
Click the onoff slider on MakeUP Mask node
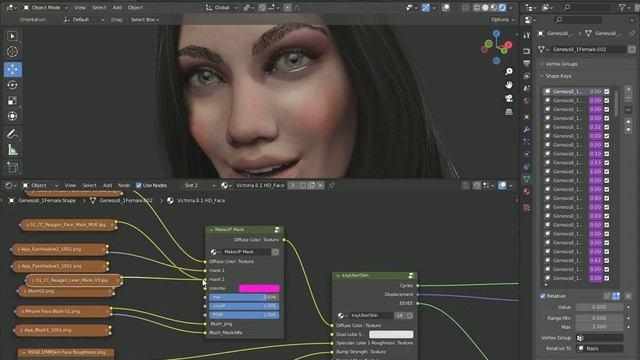click(x=244, y=306)
